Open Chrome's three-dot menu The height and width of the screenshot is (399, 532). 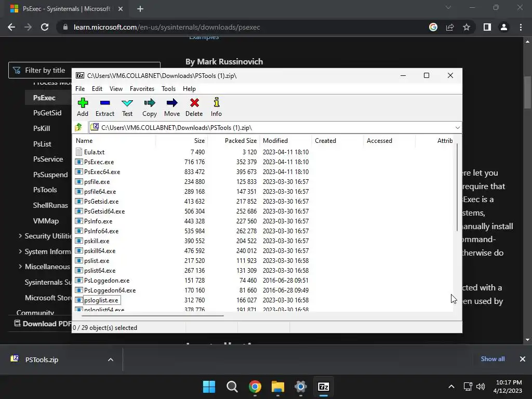coord(521,27)
